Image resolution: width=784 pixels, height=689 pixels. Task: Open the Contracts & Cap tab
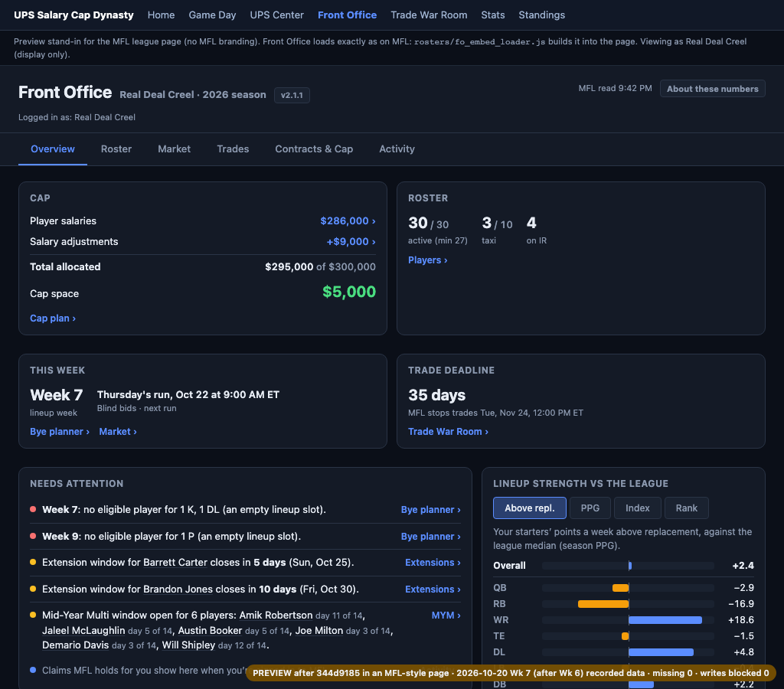point(314,149)
